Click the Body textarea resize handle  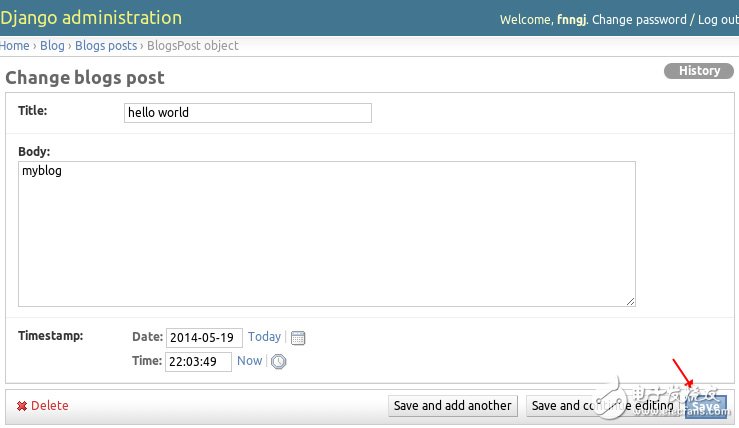pos(631,301)
